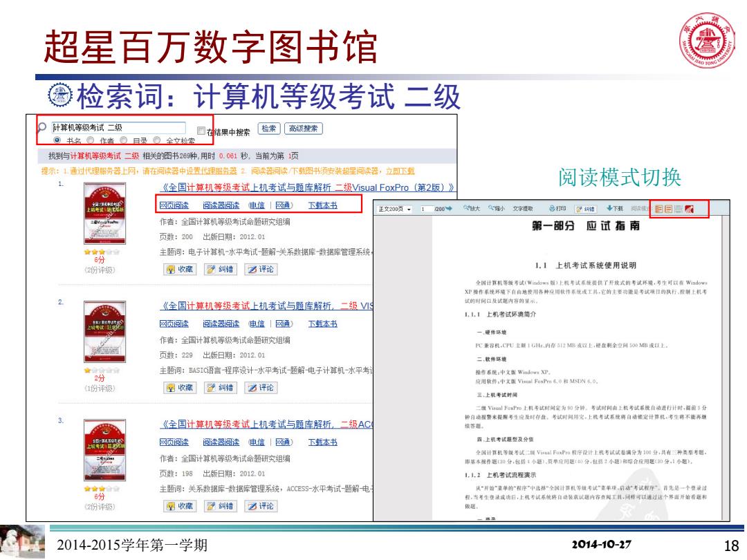Choose 网通 mirror for the third book
The image size is (747, 560).
tap(283, 442)
